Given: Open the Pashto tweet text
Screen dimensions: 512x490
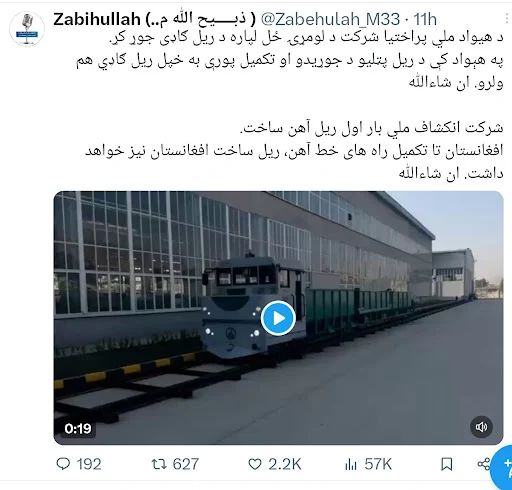Looking at the screenshot, I should (x=289, y=60).
